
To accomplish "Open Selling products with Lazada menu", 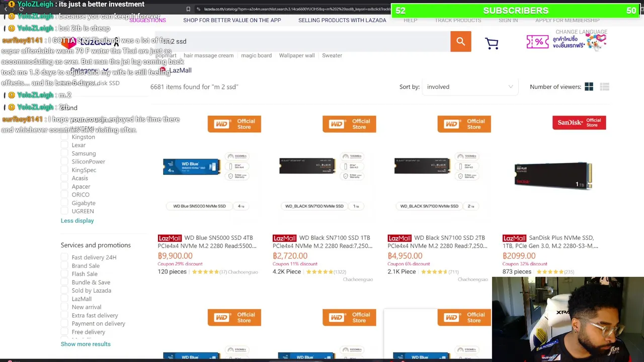I will tap(342, 20).
